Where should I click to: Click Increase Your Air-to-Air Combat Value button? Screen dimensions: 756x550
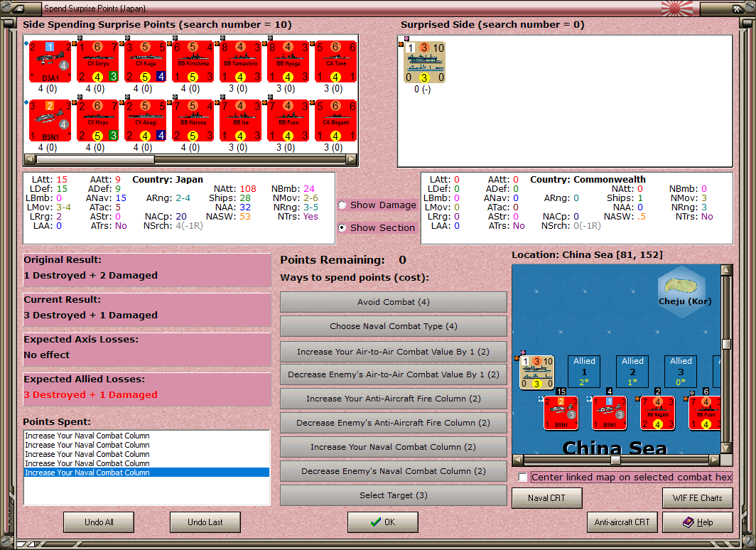point(394,352)
